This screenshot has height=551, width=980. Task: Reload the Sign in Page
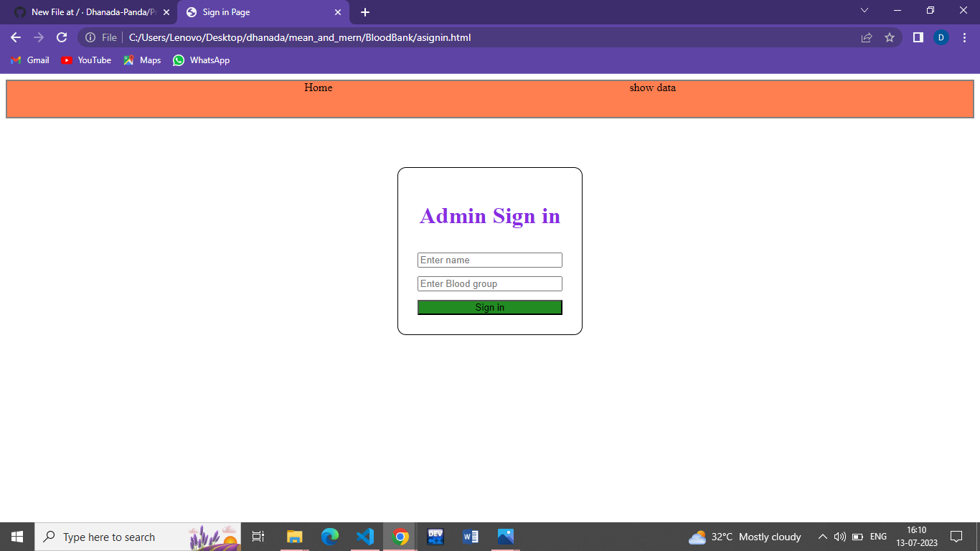[x=62, y=37]
